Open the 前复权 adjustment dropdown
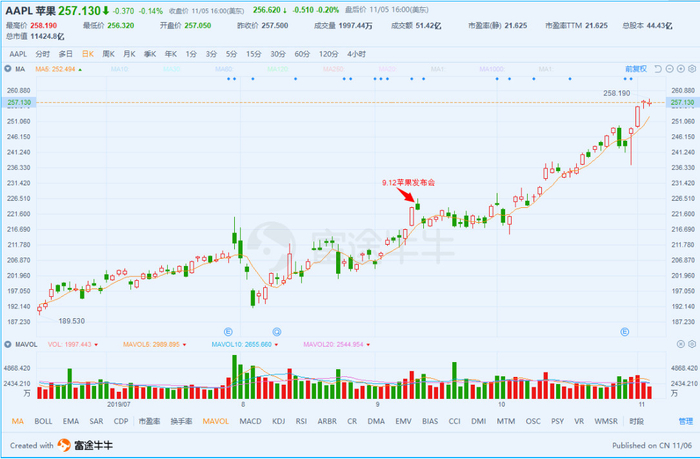 636,69
